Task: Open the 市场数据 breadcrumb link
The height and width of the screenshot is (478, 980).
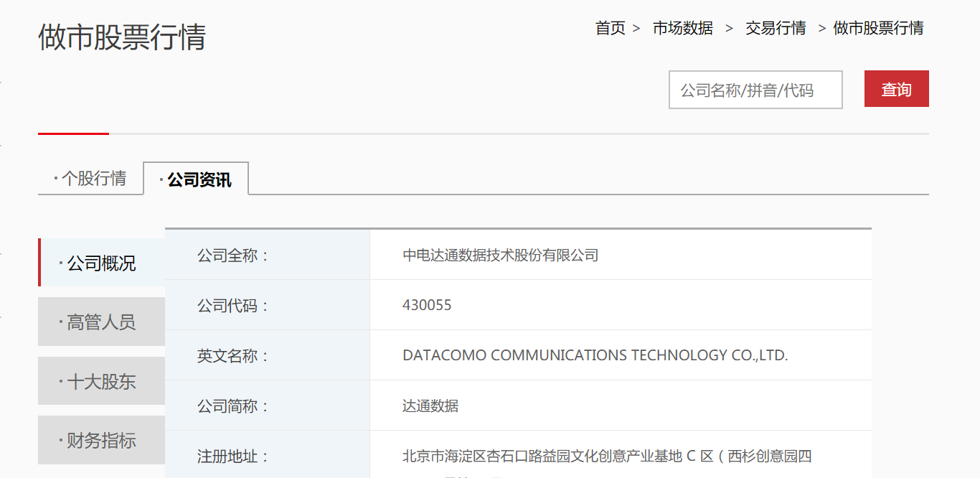Action: coord(682,28)
